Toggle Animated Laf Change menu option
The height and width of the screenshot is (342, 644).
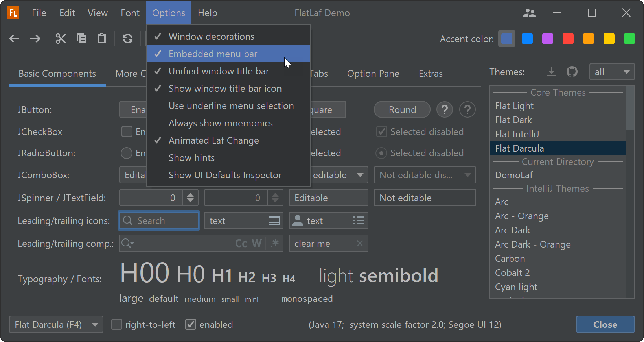(213, 140)
